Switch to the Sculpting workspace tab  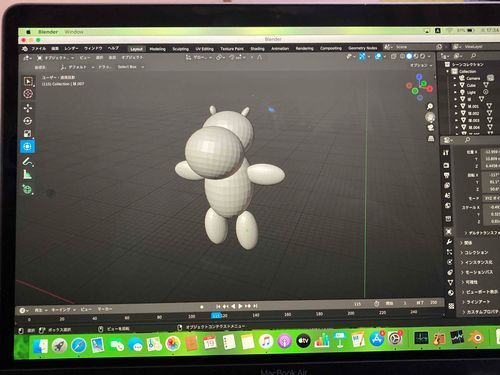(181, 49)
